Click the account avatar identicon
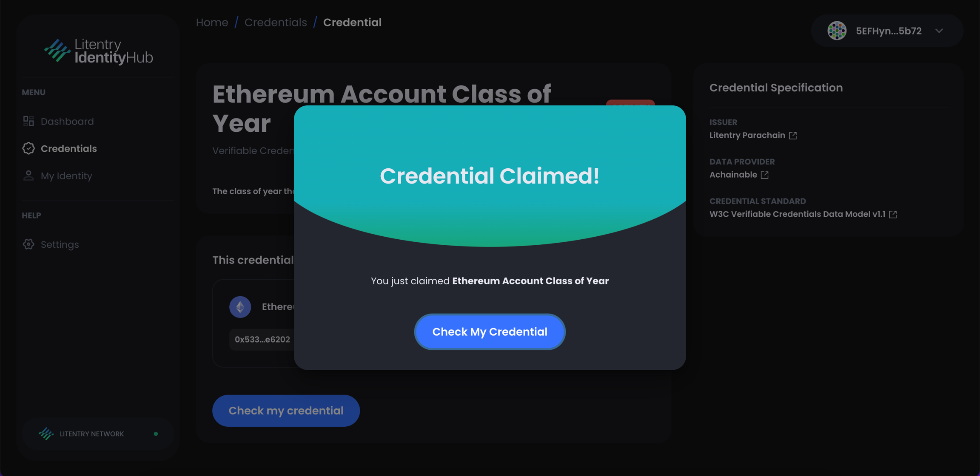This screenshot has width=980, height=476. (837, 31)
